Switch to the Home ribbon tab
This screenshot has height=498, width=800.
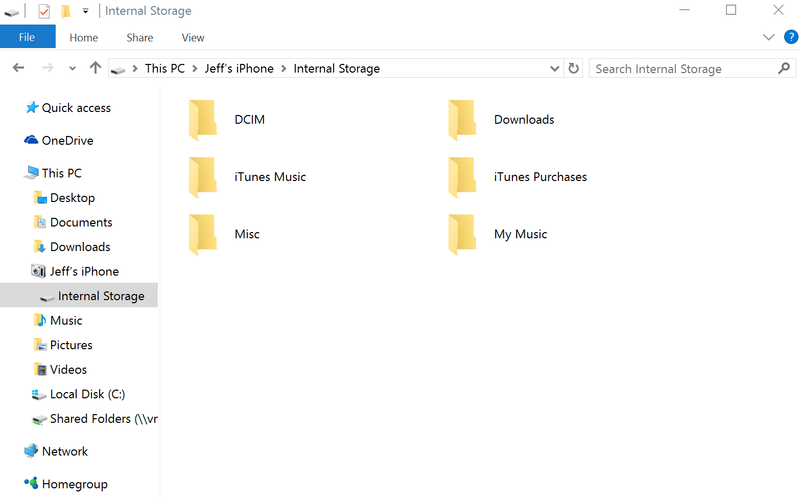click(x=84, y=38)
